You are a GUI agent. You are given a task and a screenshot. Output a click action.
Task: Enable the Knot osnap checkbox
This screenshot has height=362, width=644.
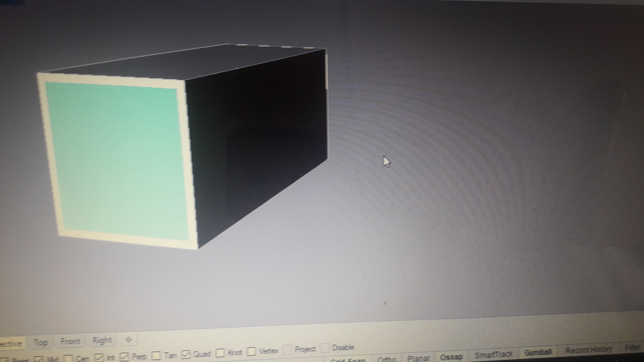pyautogui.click(x=220, y=353)
